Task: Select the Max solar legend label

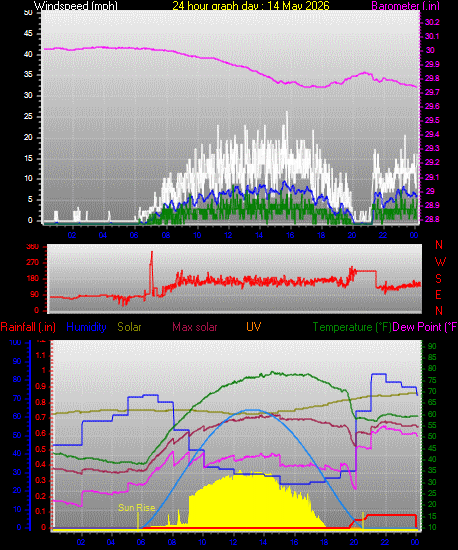Action: 195,327
